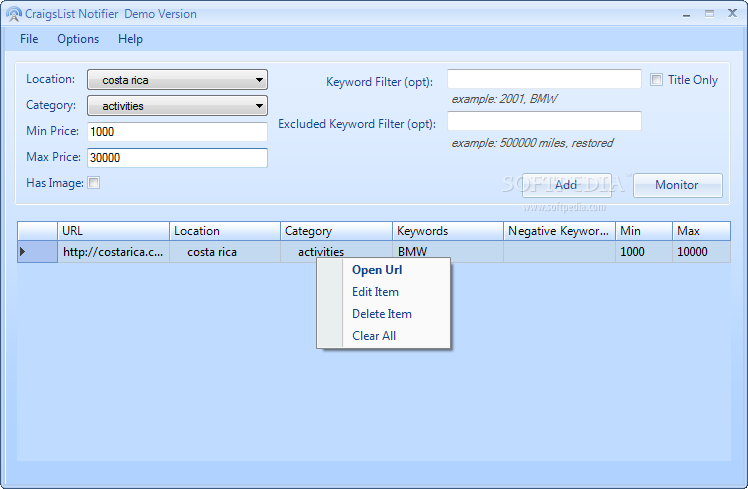Click the CraigsList Notifier app icon
Screen dimensions: 748x489
coord(14,14)
